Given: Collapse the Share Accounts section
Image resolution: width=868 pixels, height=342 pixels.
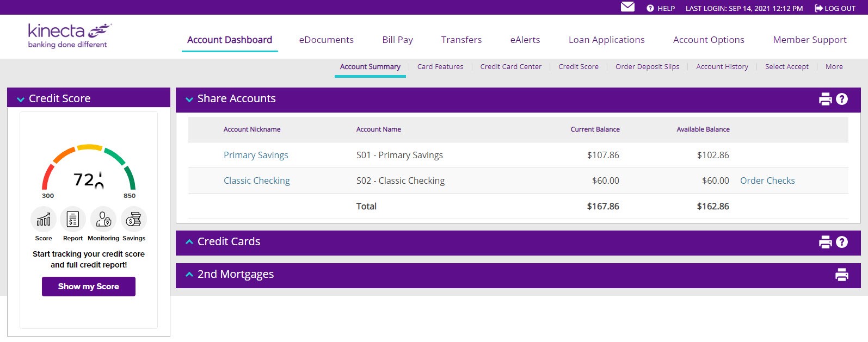Looking at the screenshot, I should click(x=189, y=100).
